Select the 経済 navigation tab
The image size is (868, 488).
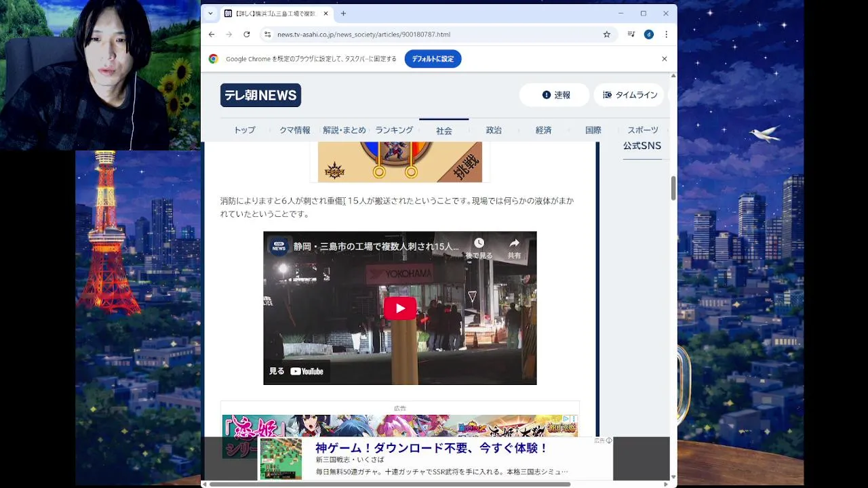tap(543, 130)
